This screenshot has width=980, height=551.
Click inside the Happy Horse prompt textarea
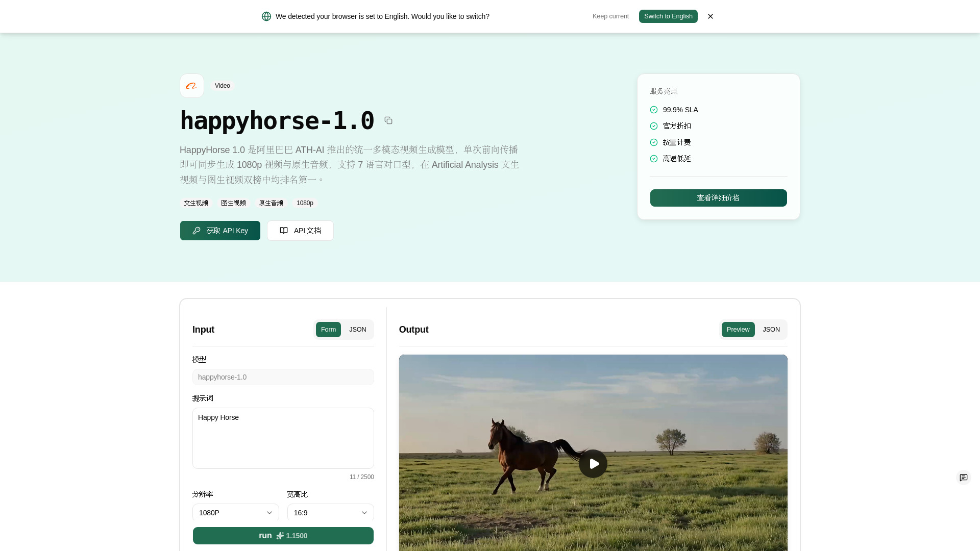click(x=283, y=438)
